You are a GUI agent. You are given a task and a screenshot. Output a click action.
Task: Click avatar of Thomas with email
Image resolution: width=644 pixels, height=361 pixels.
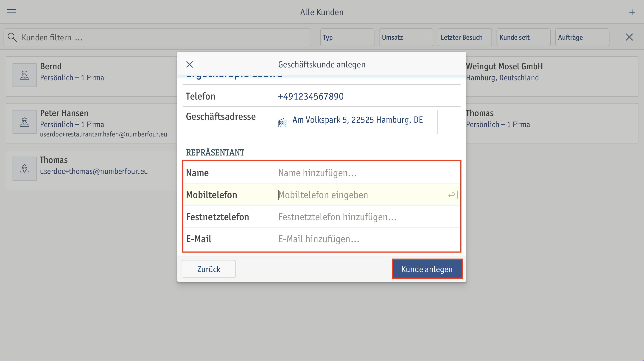pos(25,168)
